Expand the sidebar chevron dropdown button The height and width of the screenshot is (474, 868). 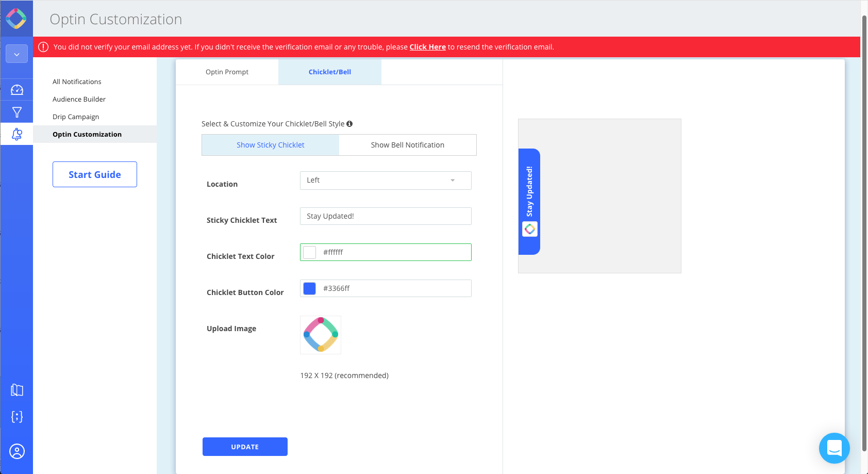click(16, 54)
